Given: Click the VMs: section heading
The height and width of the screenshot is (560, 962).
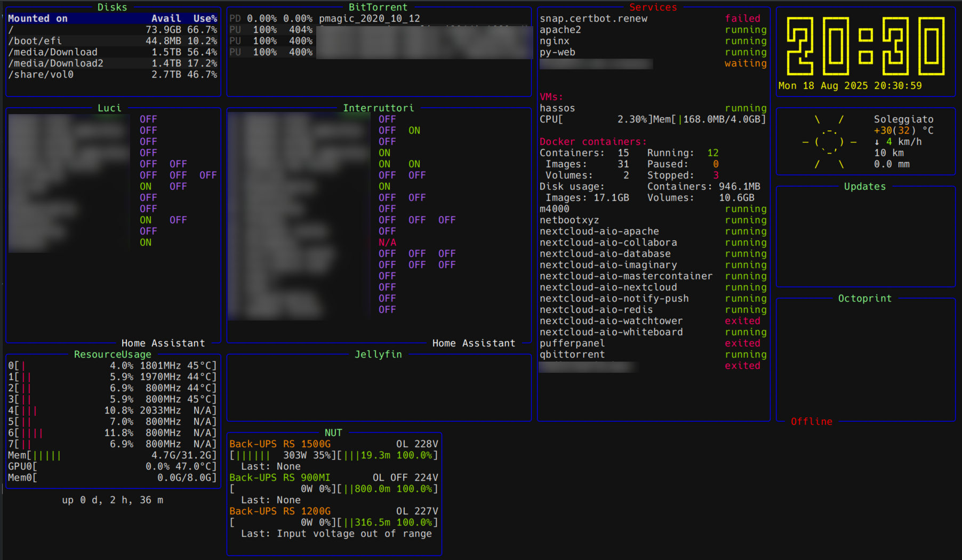Looking at the screenshot, I should pyautogui.click(x=551, y=97).
